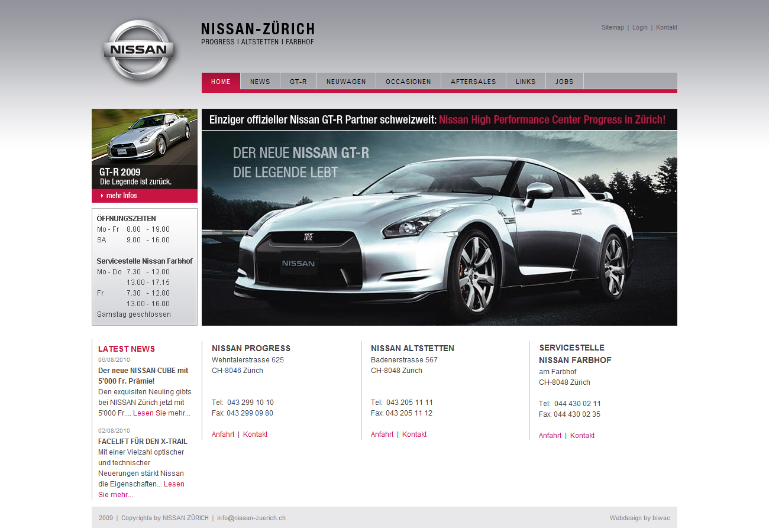Click Anfahrt under Nissan Progress
Image resolution: width=769 pixels, height=532 pixels.
pos(223,434)
